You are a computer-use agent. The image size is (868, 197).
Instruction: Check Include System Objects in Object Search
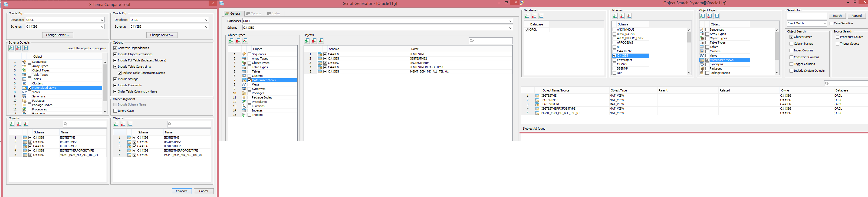pos(791,71)
